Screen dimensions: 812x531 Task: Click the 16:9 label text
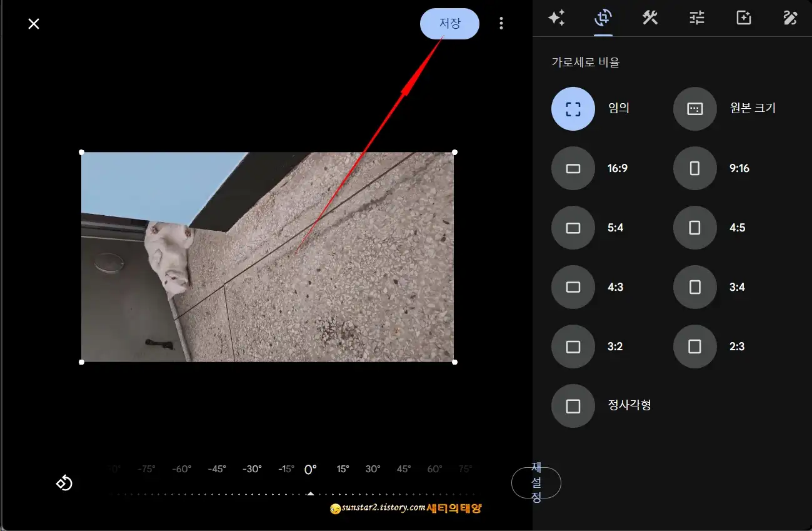tap(617, 168)
